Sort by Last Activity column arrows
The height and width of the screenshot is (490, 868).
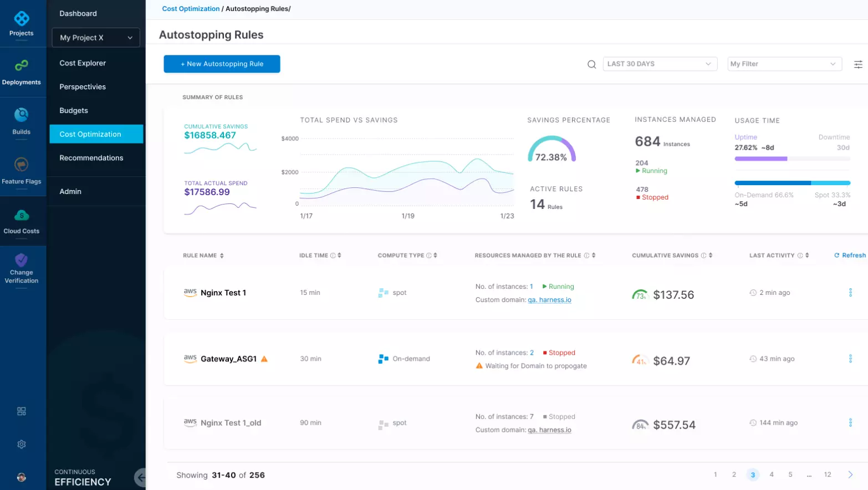(807, 256)
